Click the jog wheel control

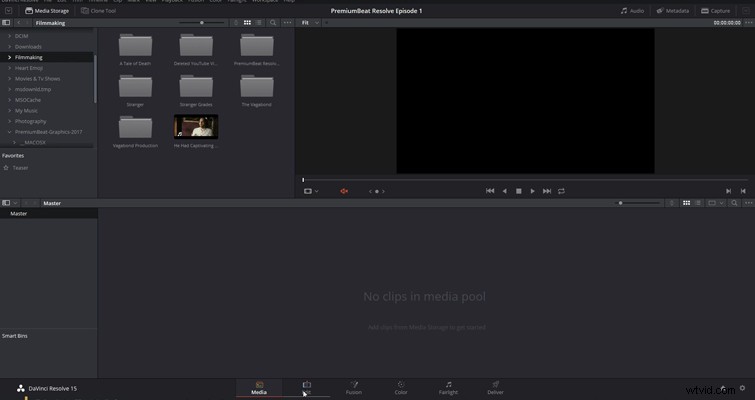[377, 191]
